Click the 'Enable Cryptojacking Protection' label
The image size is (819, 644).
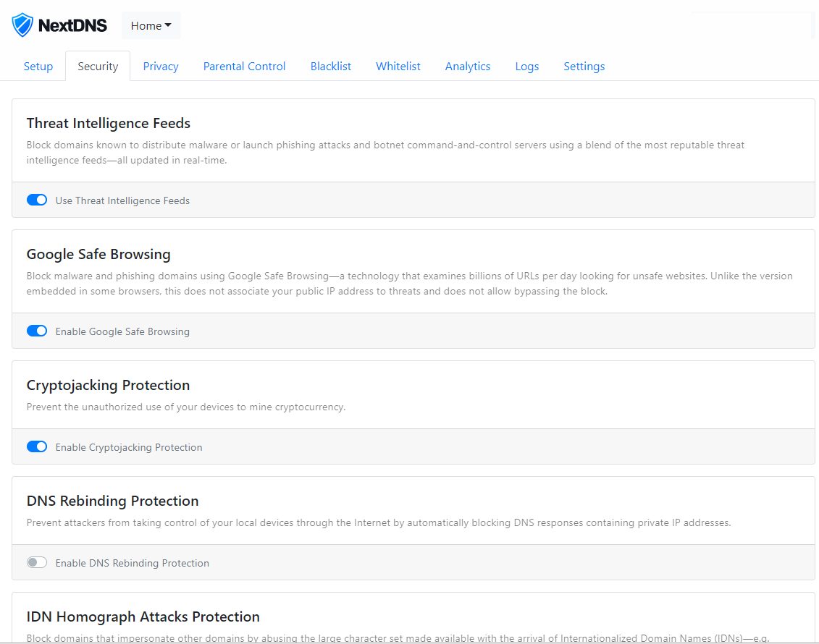click(x=128, y=447)
